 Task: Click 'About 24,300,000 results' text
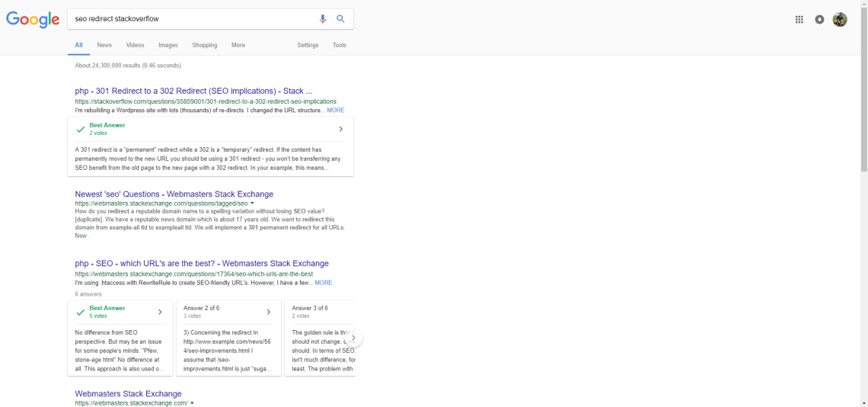point(128,66)
